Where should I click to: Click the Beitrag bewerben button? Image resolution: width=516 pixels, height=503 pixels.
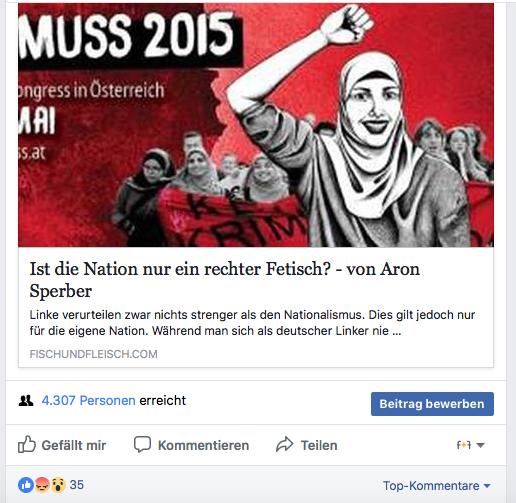[x=432, y=404]
